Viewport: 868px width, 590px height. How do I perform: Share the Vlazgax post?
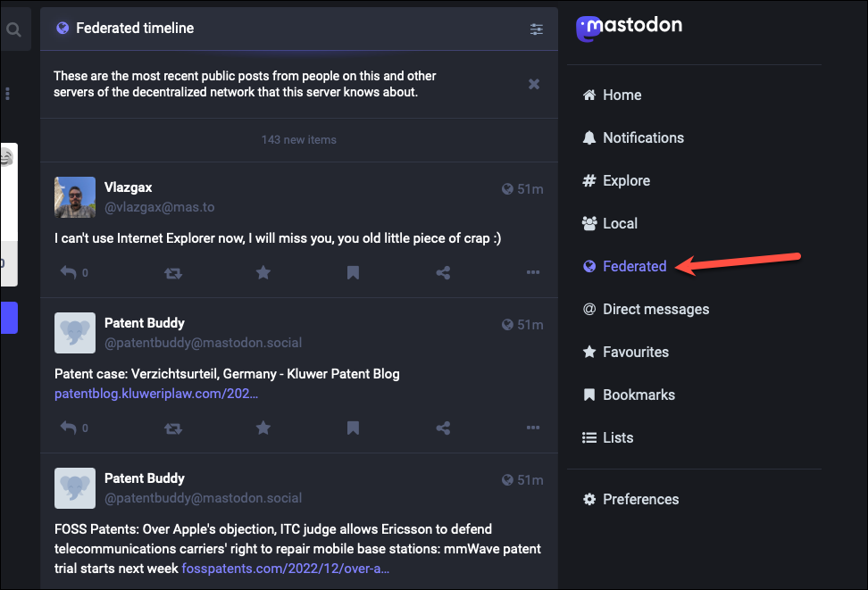(x=443, y=272)
